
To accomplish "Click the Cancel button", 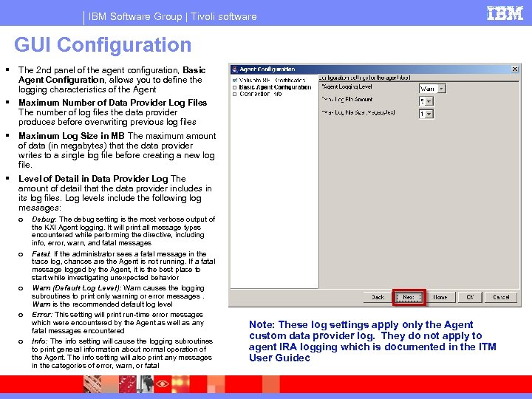I will point(501,297).
